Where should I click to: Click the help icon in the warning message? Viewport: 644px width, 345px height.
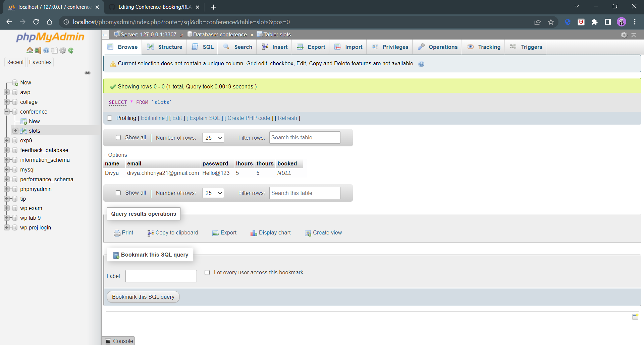(421, 64)
